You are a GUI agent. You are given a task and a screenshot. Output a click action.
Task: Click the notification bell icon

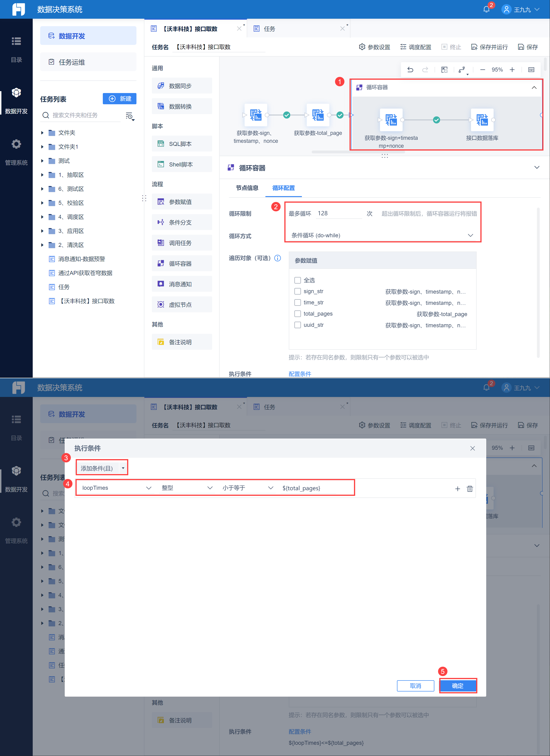(486, 9)
